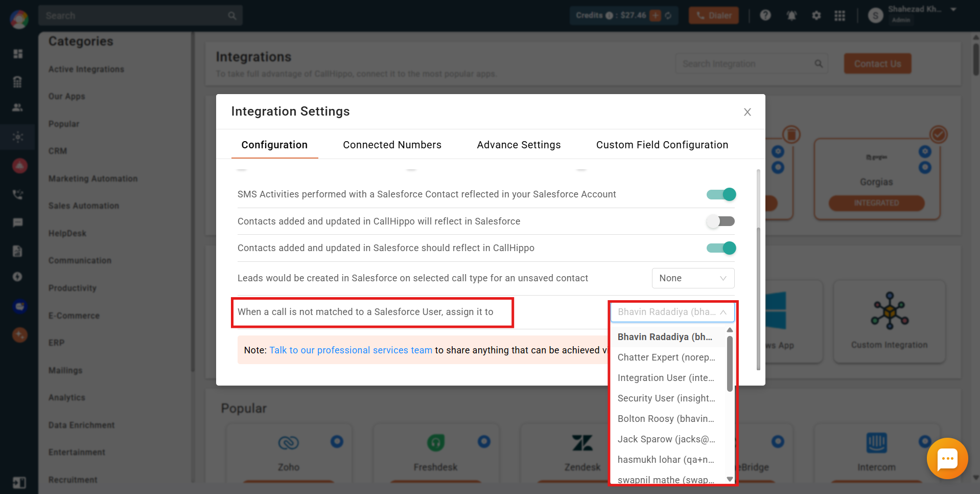Collapse the Bhavin Radadiya user dropdown
The height and width of the screenshot is (494, 980).
(x=672, y=312)
